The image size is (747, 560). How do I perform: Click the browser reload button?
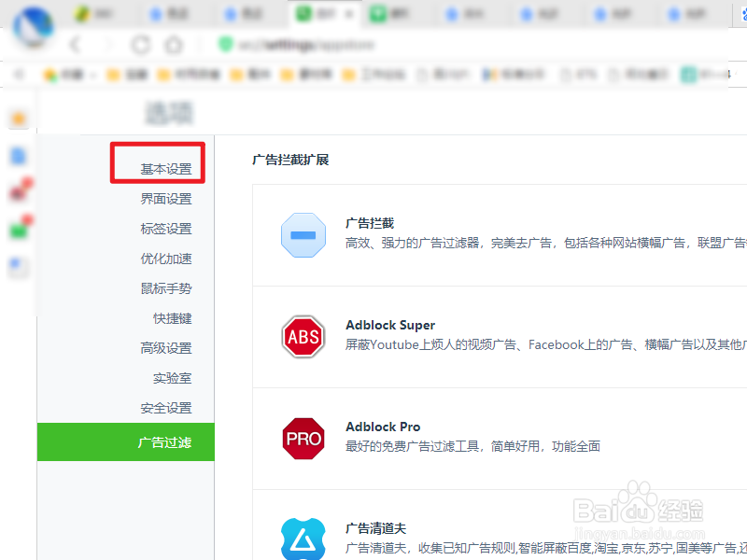pos(141,45)
